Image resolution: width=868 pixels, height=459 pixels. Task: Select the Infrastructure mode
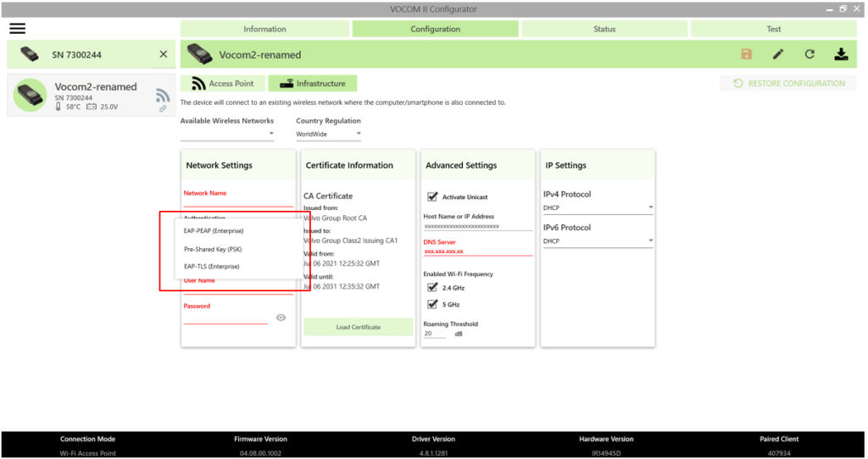(312, 84)
